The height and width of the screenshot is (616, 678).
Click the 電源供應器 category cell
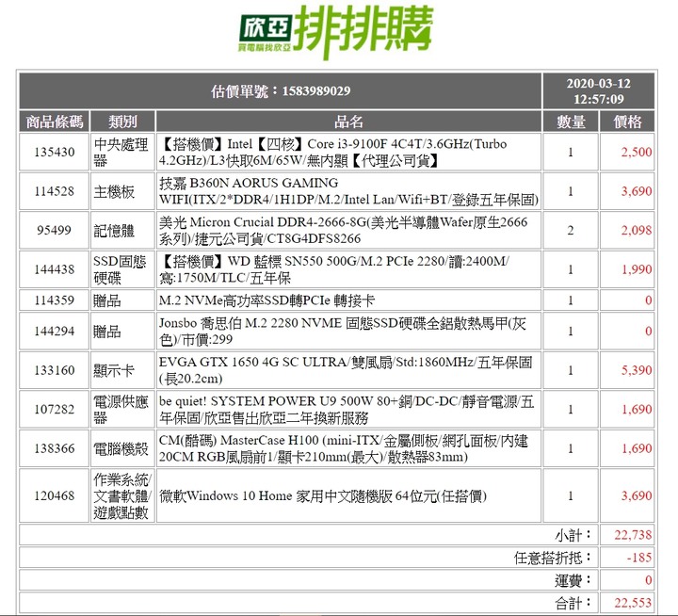point(122,409)
